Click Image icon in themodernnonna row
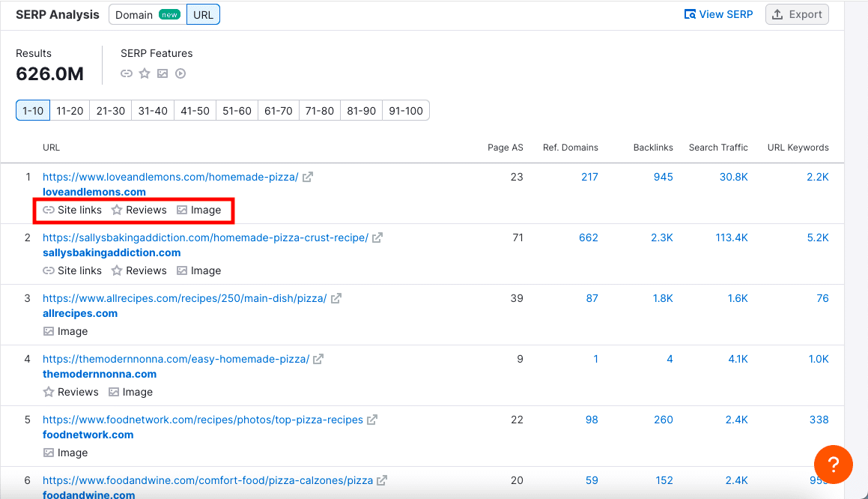 114,392
